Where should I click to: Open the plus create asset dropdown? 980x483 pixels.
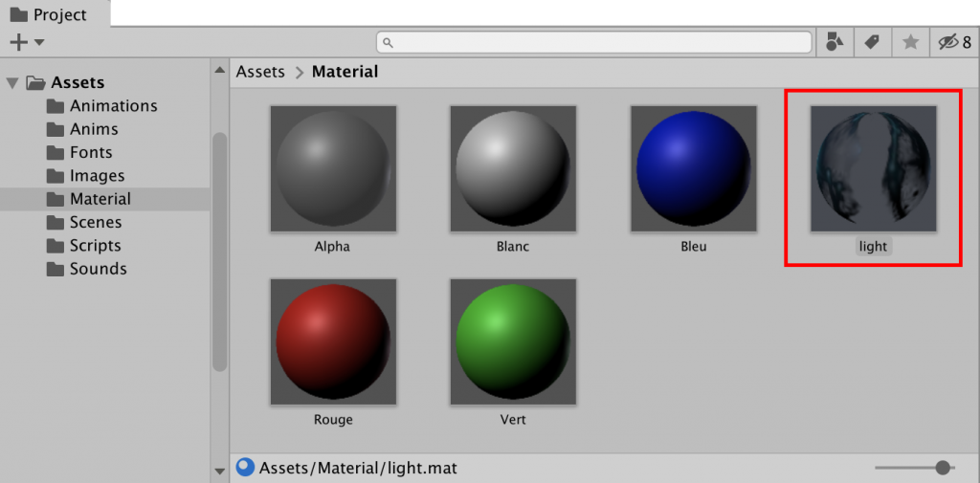pos(26,42)
